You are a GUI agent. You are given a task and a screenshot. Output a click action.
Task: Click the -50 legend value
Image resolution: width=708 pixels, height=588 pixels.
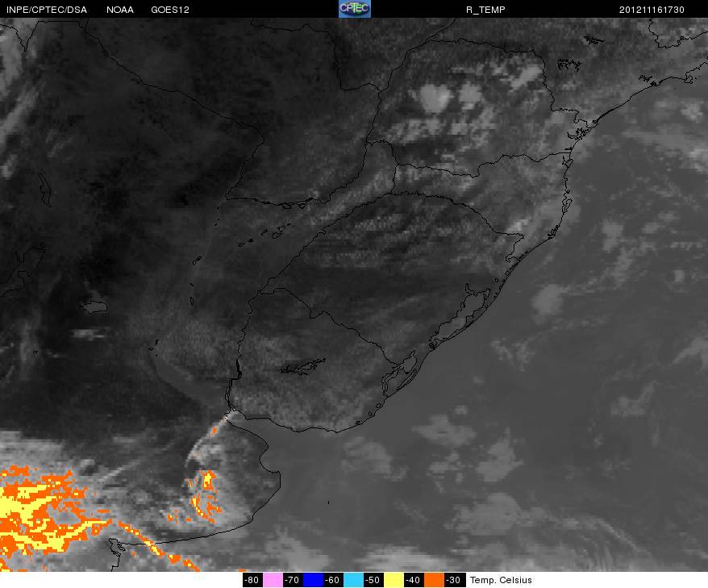coord(373,580)
